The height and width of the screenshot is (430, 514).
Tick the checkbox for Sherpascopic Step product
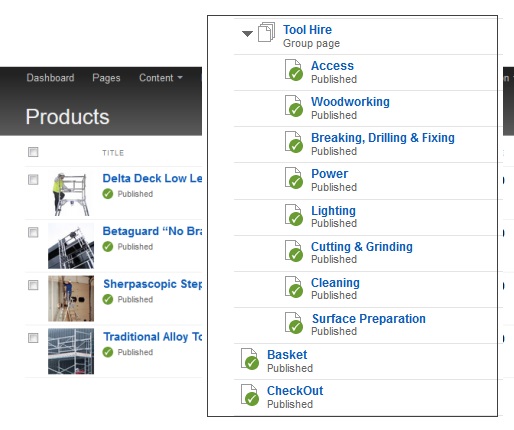(33, 285)
